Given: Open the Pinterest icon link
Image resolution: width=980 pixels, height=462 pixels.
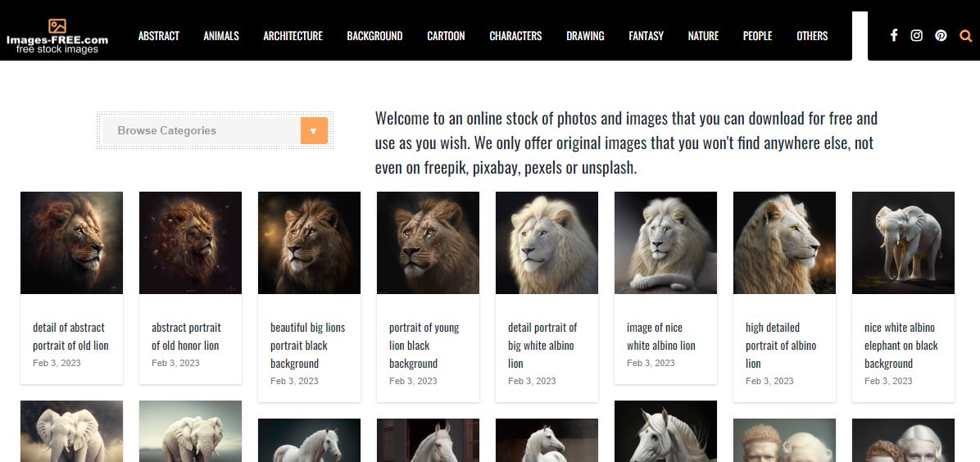Looking at the screenshot, I should [x=941, y=36].
